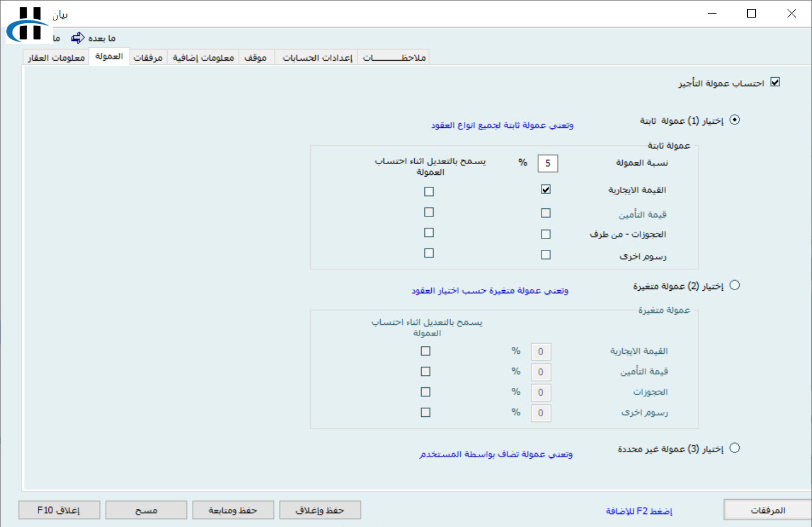Image resolution: width=812 pixels, height=527 pixels.
Task: Switch to the إعدادات الحسابات tab
Action: (317, 58)
